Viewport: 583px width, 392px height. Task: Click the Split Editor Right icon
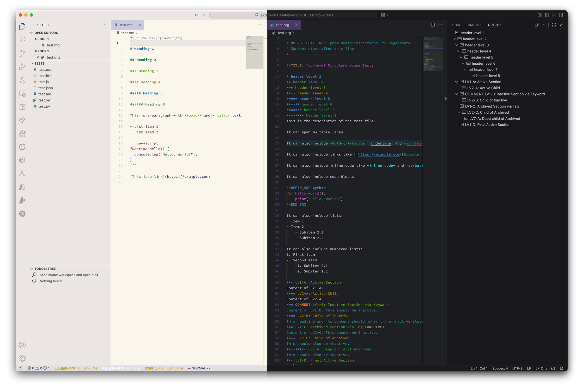(433, 25)
